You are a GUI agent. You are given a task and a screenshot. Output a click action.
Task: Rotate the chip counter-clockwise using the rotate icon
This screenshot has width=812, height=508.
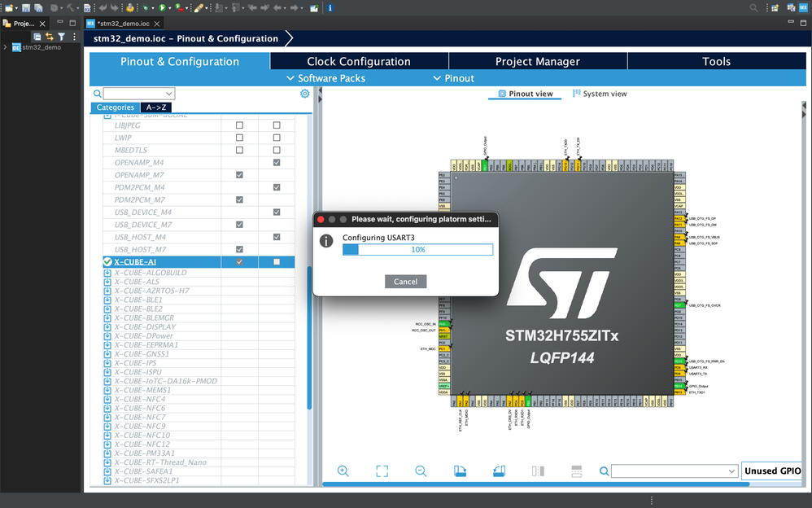coord(499,471)
